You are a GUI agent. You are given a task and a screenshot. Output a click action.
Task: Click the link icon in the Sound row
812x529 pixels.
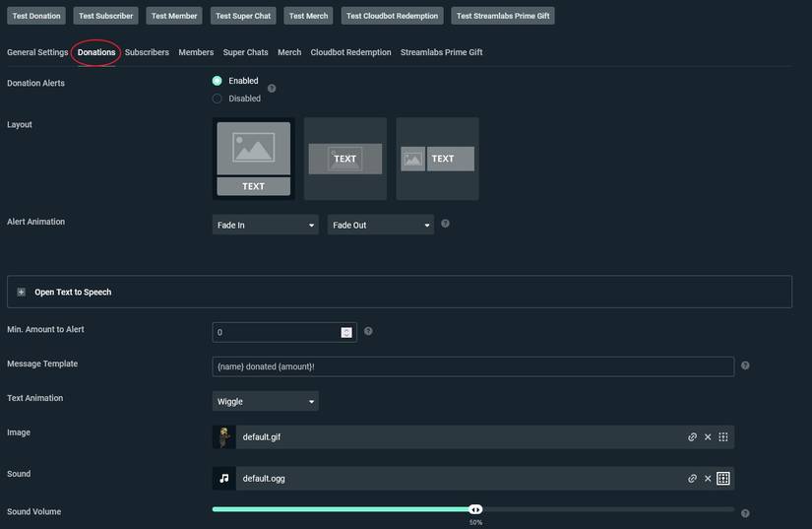[x=692, y=478]
